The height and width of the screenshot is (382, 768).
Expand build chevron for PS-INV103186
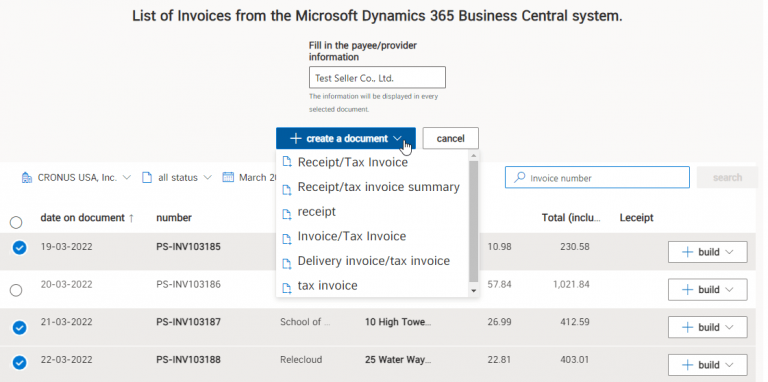click(x=729, y=290)
